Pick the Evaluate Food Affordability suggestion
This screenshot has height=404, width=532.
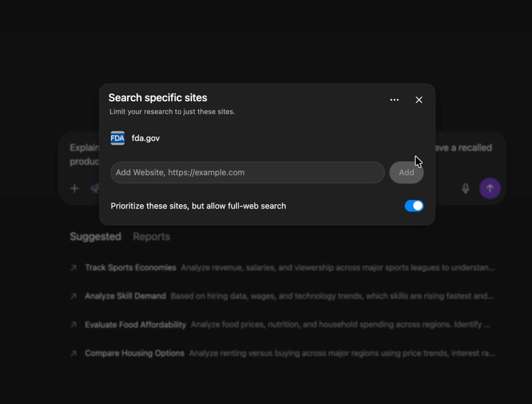[135, 325]
